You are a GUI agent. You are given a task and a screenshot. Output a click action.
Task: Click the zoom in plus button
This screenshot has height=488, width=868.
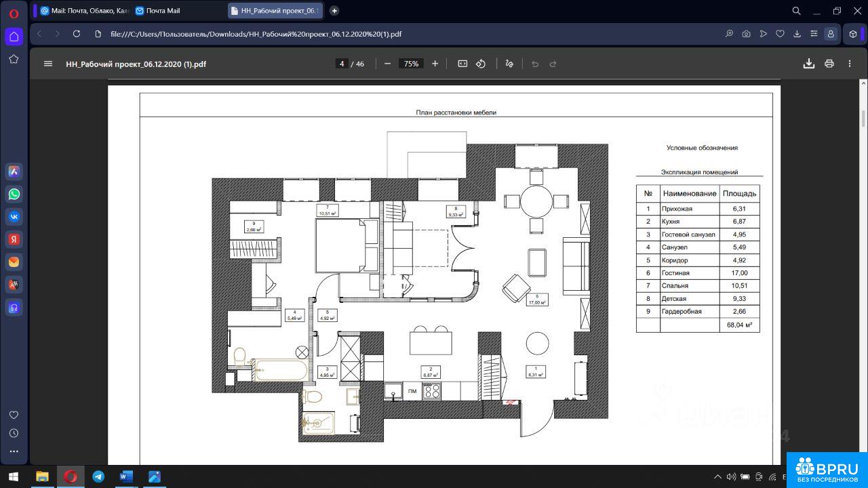point(435,64)
